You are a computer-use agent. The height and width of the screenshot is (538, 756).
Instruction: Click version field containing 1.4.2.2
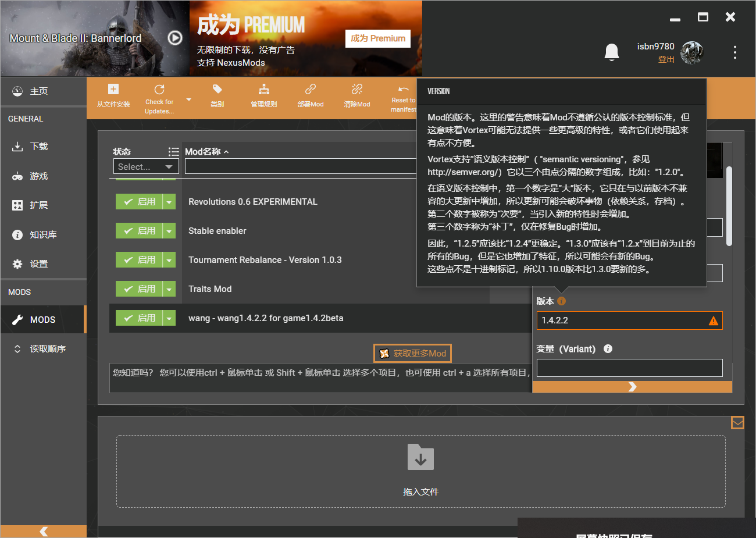[x=629, y=320]
